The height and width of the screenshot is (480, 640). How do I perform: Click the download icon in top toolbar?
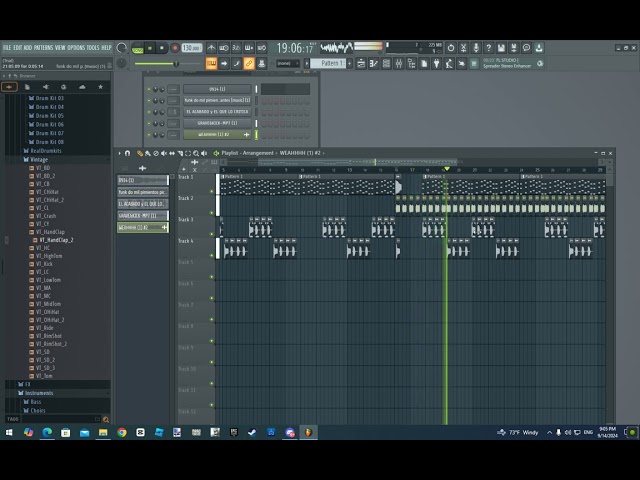539,48
